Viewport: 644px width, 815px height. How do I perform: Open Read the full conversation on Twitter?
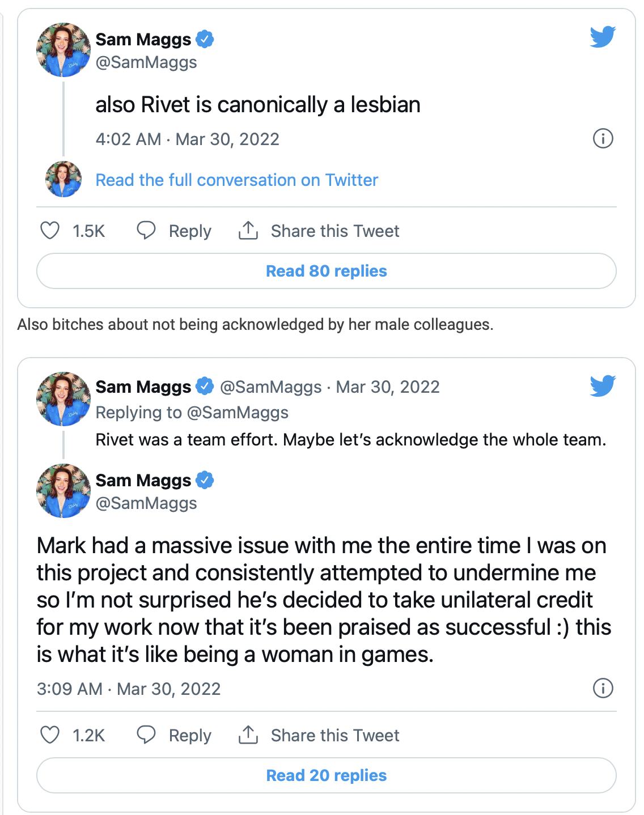point(236,180)
